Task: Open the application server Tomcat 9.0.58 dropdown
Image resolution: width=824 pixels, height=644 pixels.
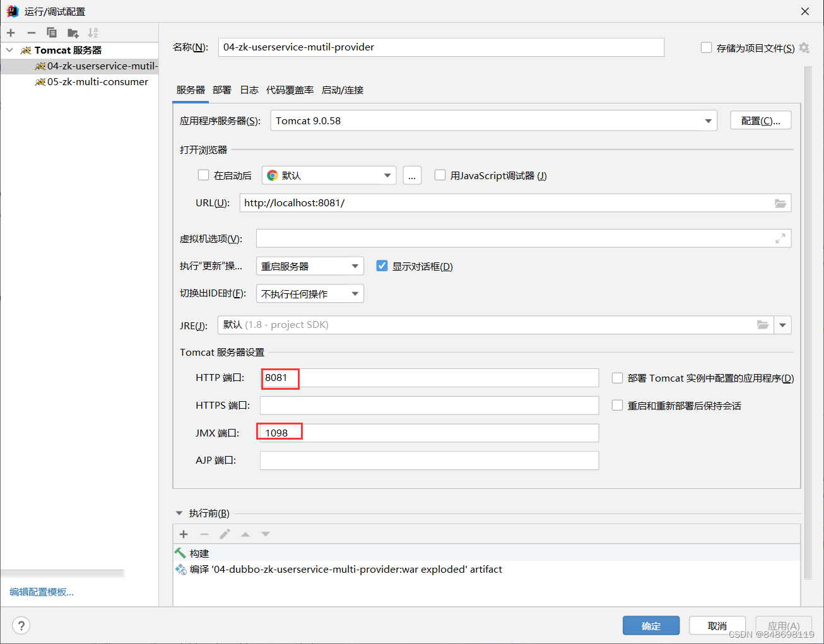Action: (493, 120)
